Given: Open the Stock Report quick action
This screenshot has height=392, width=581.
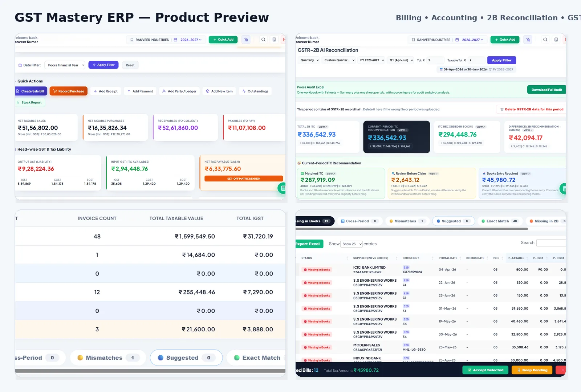Looking at the screenshot, I should coord(30,102).
